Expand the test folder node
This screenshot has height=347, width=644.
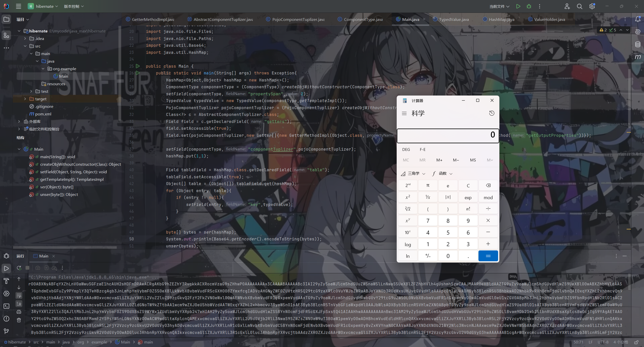click(31, 91)
